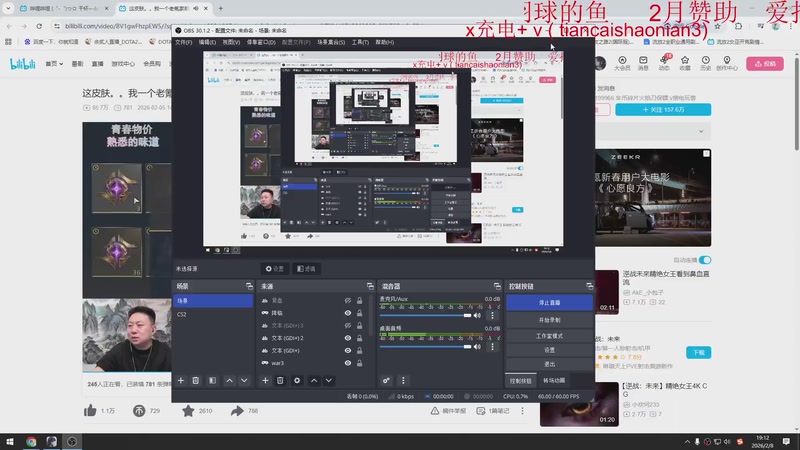800x450 pixels.
Task: Open advanced audio properties gear in the 混音器 panel
Action: (386, 381)
